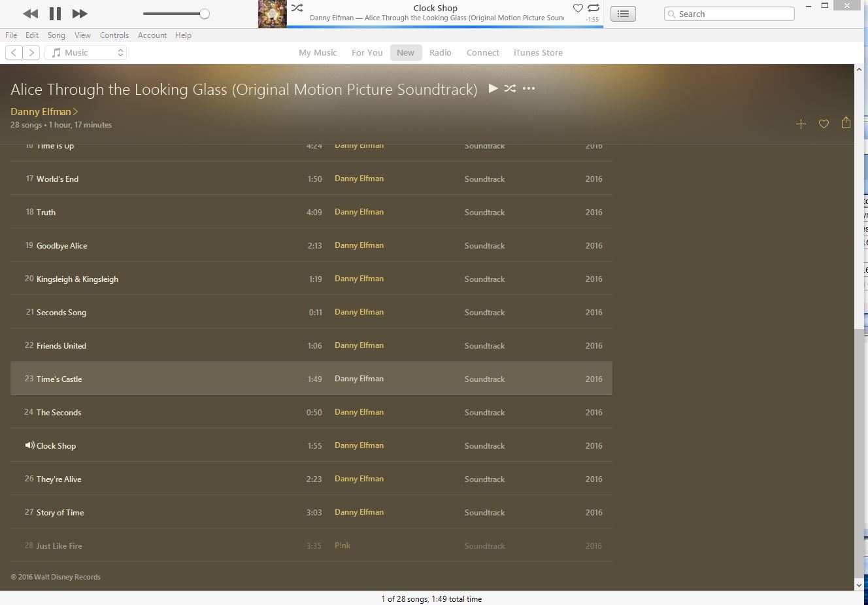Select the track Goodbye Alice

[311, 245]
